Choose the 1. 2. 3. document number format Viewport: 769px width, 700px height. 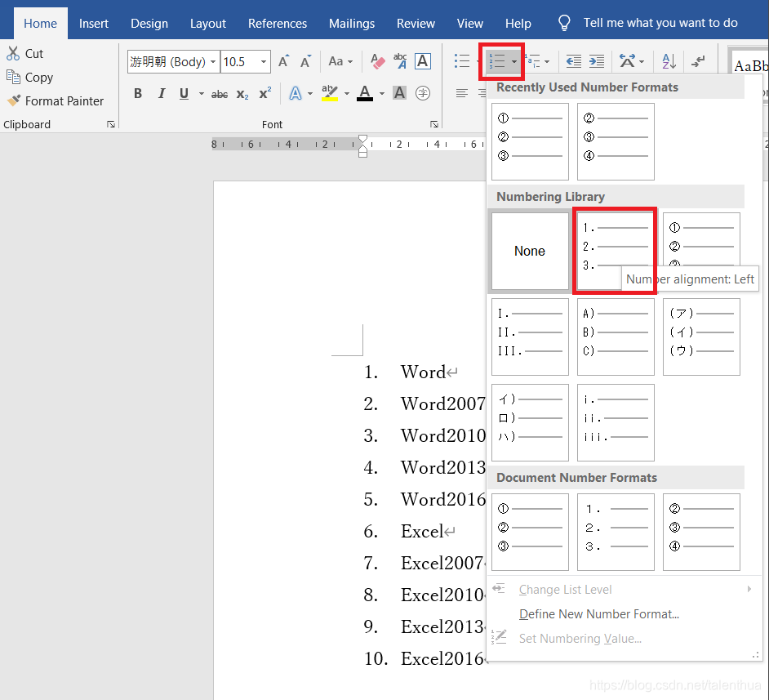tap(616, 533)
